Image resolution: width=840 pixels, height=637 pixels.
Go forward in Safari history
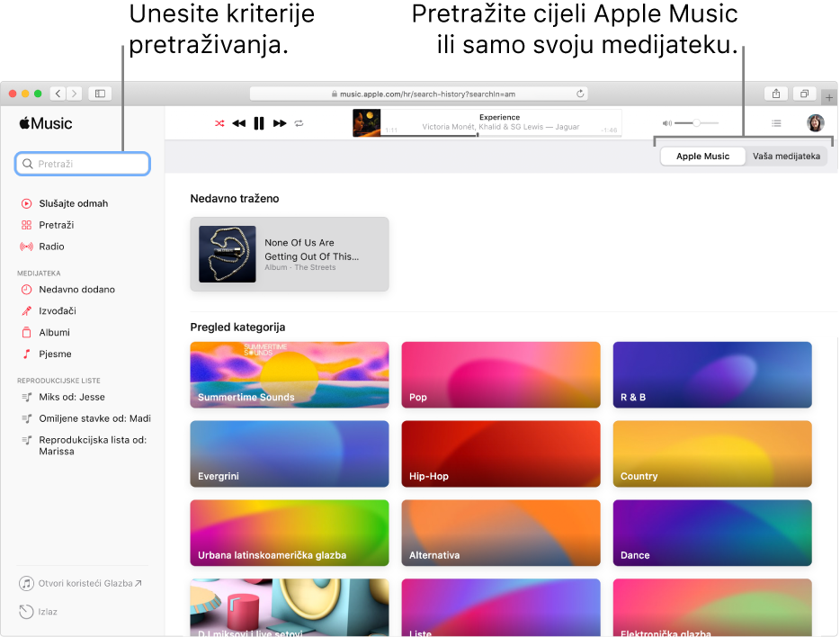tap(75, 94)
